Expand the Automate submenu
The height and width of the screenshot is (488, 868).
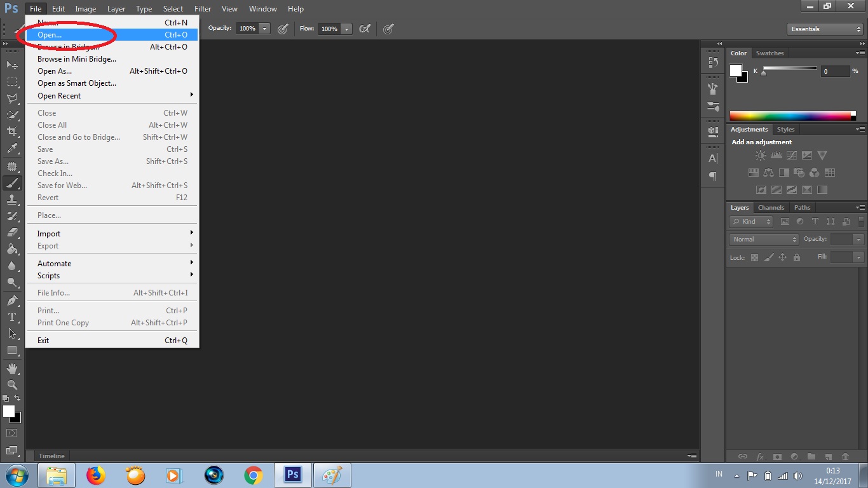[x=112, y=263]
